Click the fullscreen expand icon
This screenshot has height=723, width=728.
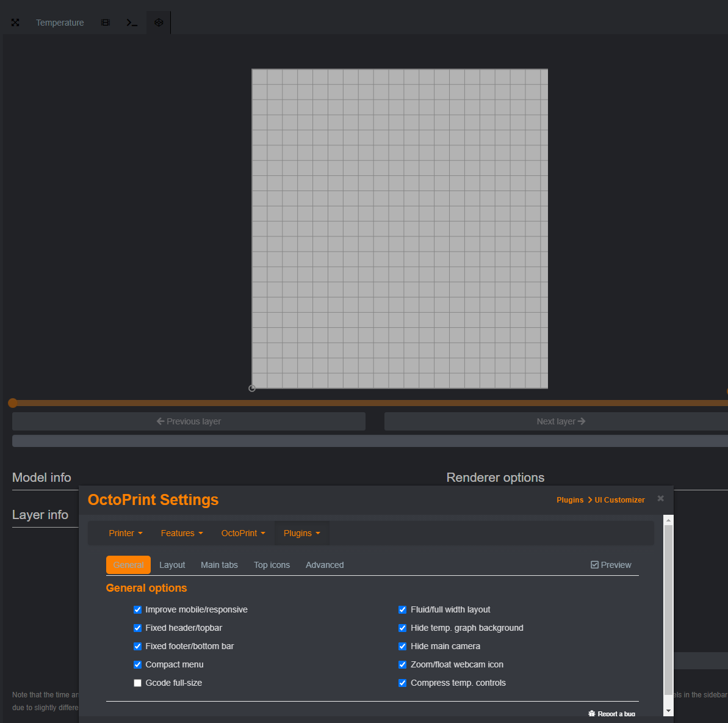click(x=15, y=22)
